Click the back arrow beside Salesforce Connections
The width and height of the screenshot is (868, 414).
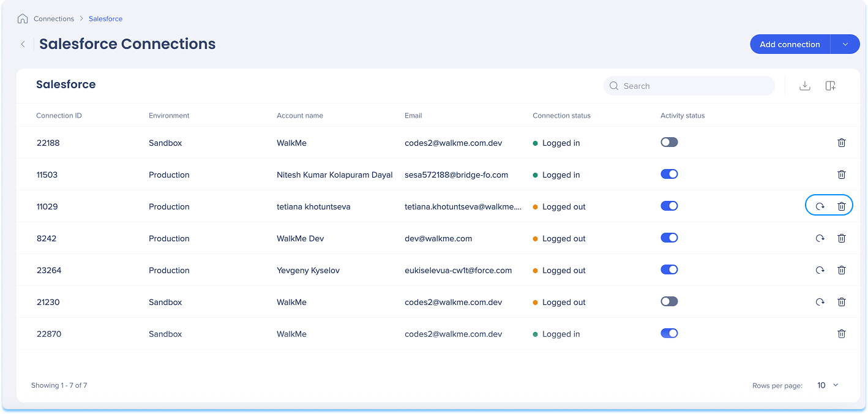pyautogui.click(x=23, y=44)
